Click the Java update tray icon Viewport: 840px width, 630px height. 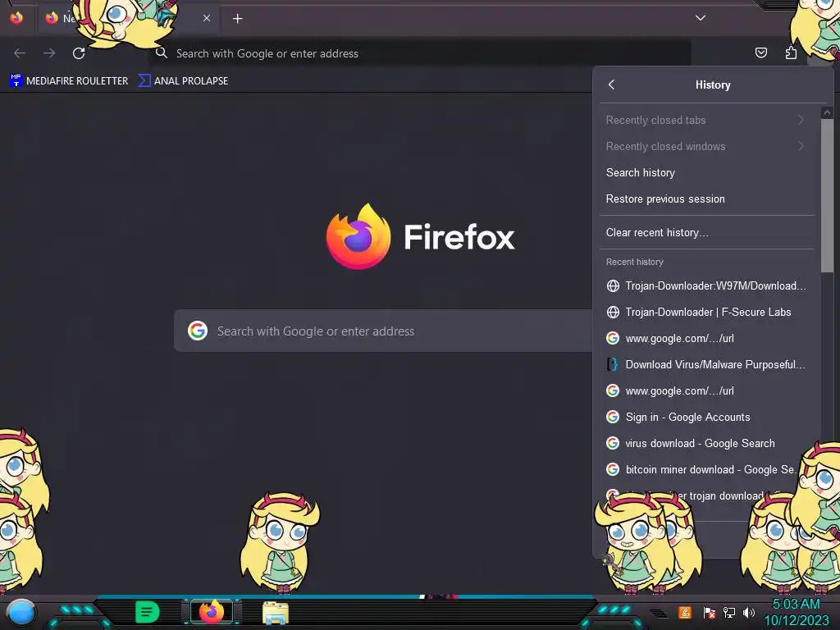[x=685, y=612]
